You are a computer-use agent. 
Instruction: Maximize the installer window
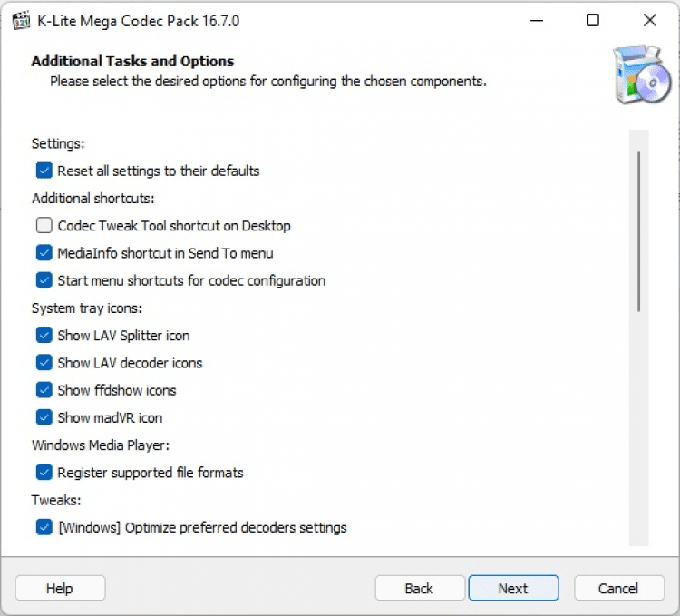tap(593, 20)
